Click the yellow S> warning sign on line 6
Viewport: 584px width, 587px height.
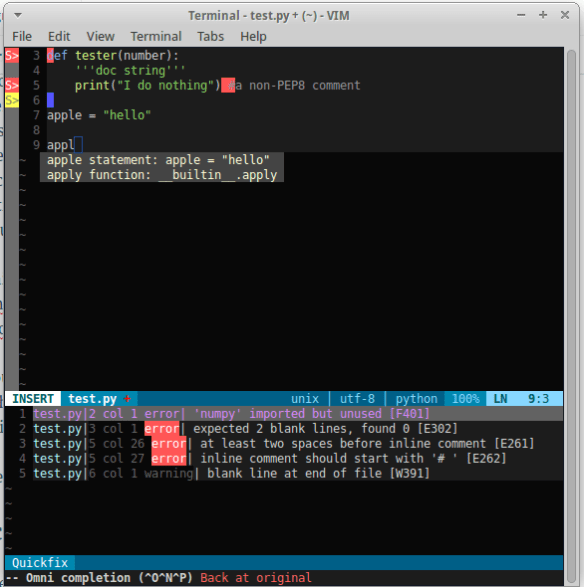click(x=12, y=100)
